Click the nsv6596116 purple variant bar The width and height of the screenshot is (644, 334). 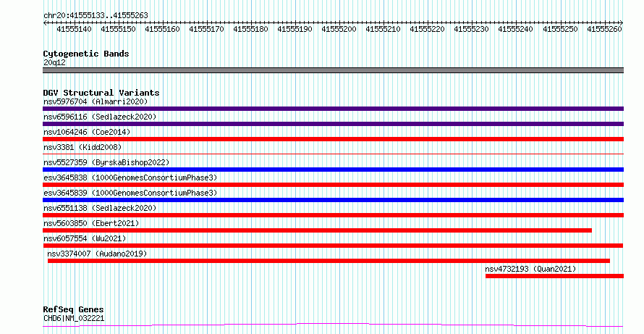[333, 124]
